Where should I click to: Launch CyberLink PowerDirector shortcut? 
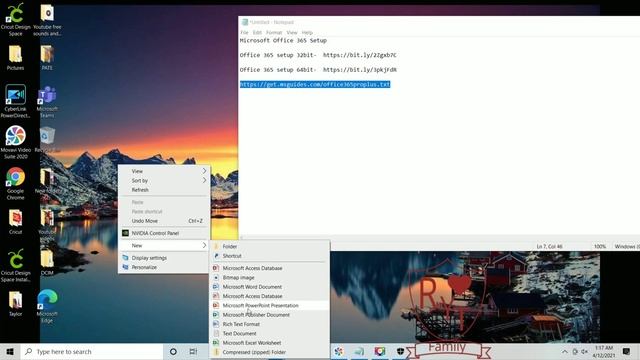(x=16, y=101)
